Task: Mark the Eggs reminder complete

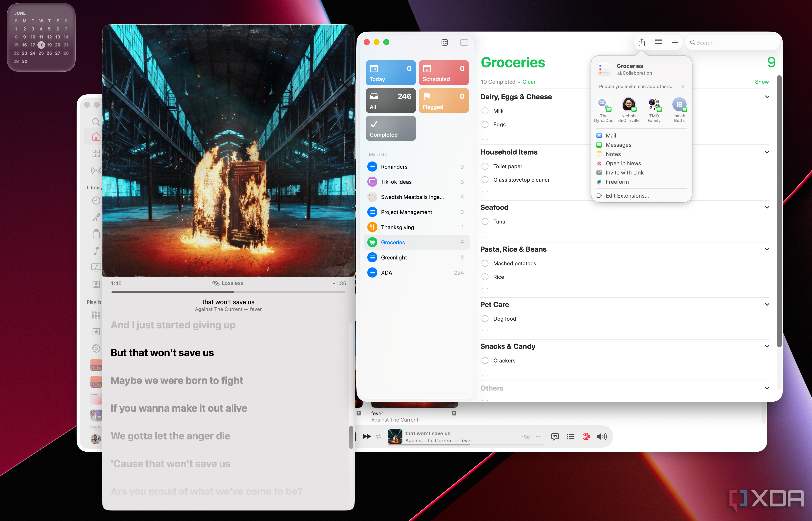Action: click(x=485, y=124)
